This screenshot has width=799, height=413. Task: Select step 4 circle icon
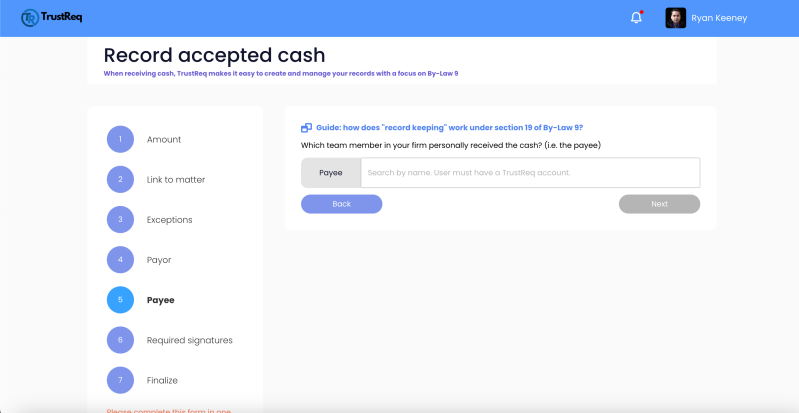point(120,259)
